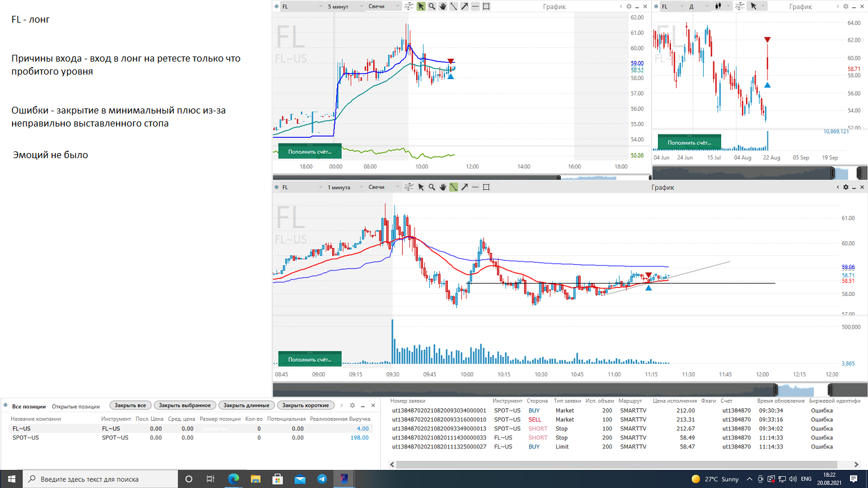The height and width of the screenshot is (488, 868).
Task: Toggle the link radio button of 5-minute chart
Action: tap(277, 6)
